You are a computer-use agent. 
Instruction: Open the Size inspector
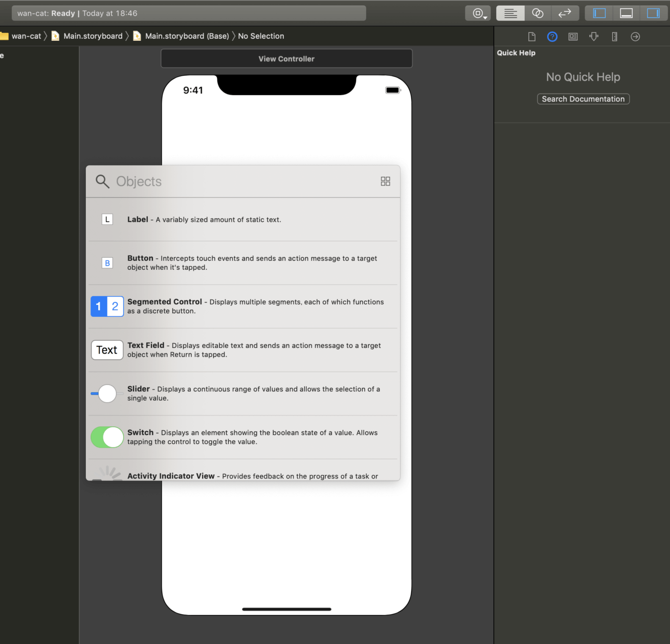(x=614, y=36)
